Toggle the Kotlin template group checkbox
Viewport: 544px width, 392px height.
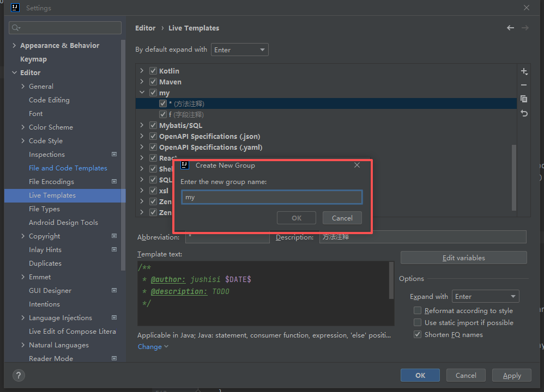[153, 71]
